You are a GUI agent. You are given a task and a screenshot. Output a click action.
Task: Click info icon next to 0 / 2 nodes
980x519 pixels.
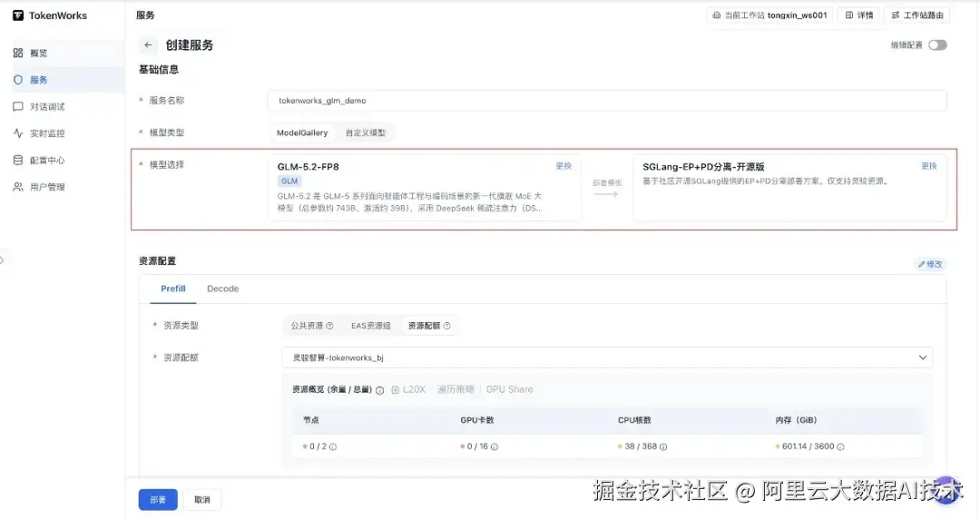(333, 446)
